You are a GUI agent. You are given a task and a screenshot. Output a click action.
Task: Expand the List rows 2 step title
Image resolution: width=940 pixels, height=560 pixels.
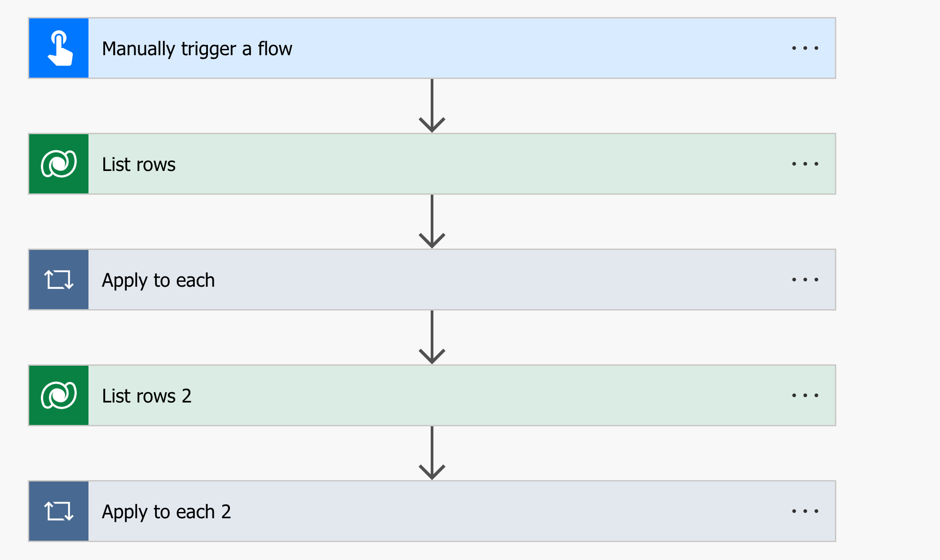[x=146, y=396]
